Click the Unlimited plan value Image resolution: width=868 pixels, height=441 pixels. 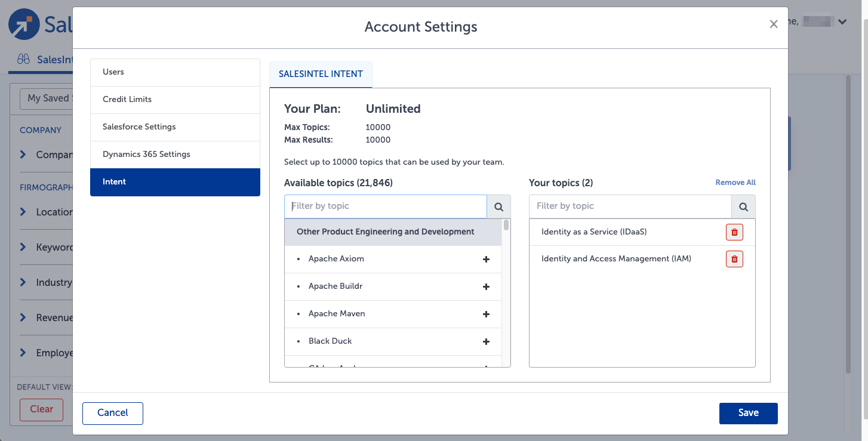point(393,109)
